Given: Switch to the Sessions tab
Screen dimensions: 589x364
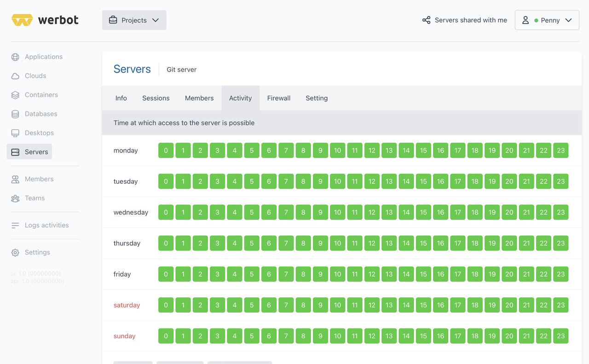Looking at the screenshot, I should [156, 98].
